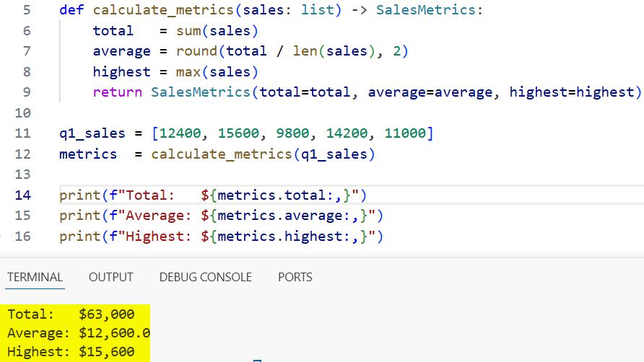The height and width of the screenshot is (362, 644).
Task: Click the 'metrics' variable on line 12
Action: coord(88,154)
